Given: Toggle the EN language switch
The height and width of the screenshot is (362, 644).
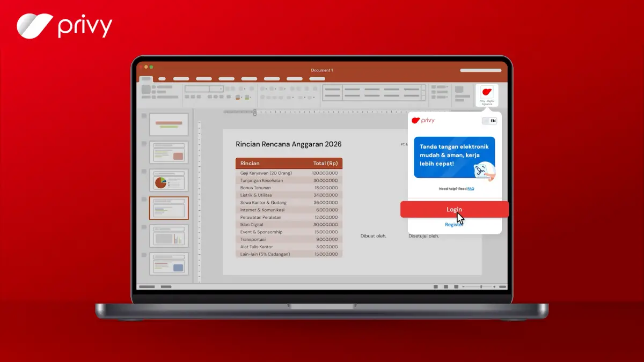Looking at the screenshot, I should click(489, 121).
